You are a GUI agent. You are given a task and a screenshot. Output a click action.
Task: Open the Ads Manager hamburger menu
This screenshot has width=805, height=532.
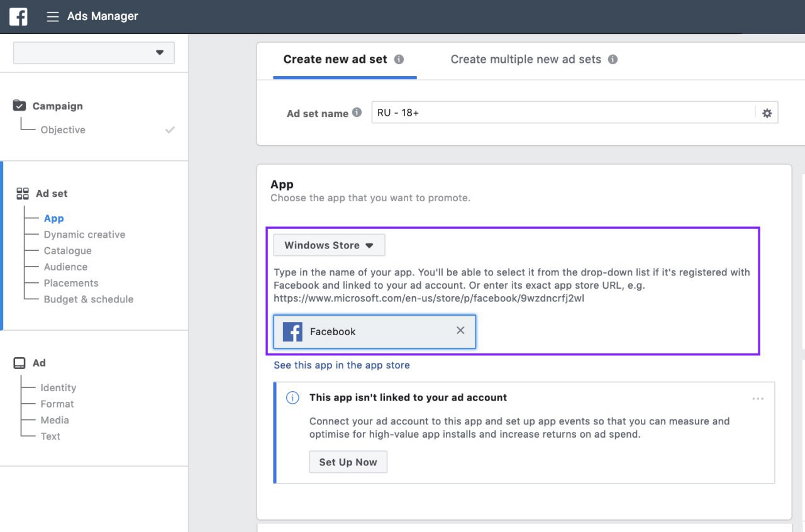53,17
